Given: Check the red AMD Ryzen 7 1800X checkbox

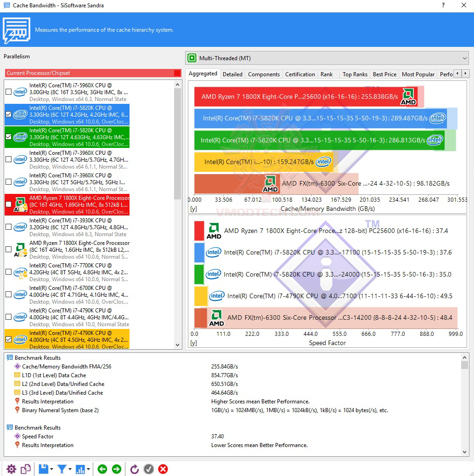Looking at the screenshot, I should [8, 204].
